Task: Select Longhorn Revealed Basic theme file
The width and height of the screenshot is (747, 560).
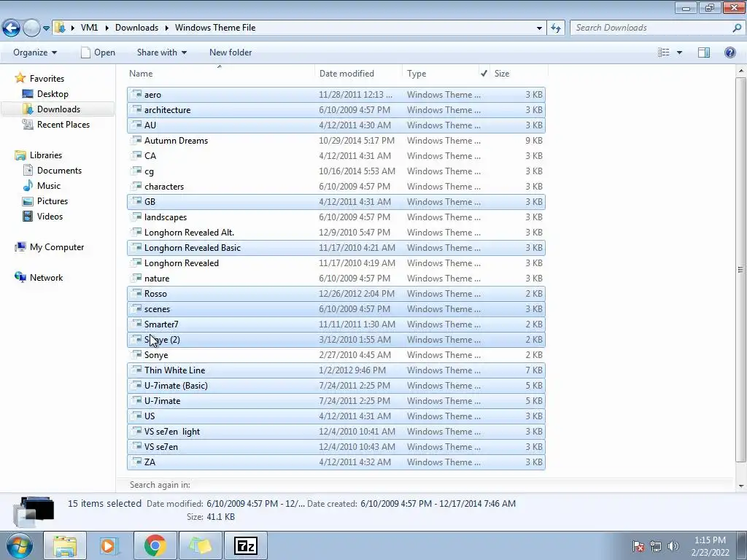Action: click(336, 248)
